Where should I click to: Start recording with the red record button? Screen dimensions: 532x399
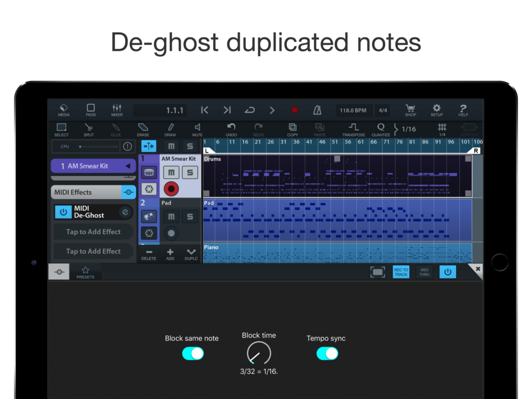click(295, 110)
